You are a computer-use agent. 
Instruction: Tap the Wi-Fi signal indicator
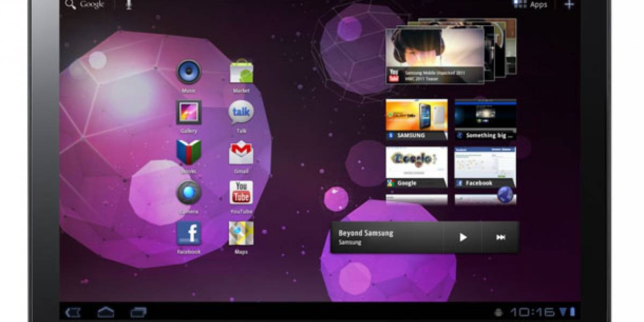(563, 312)
